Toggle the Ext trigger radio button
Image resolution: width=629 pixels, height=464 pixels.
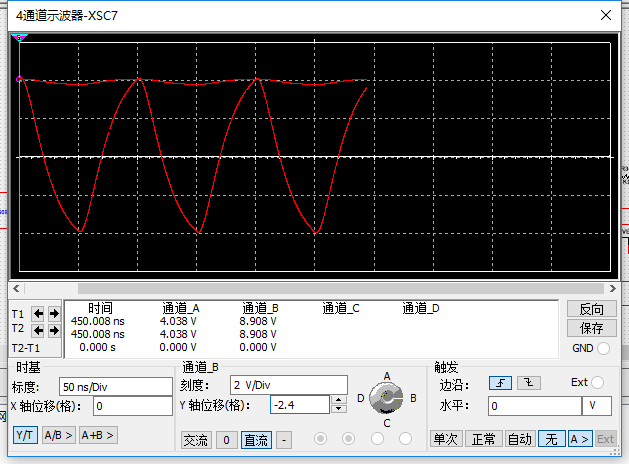[x=597, y=383]
